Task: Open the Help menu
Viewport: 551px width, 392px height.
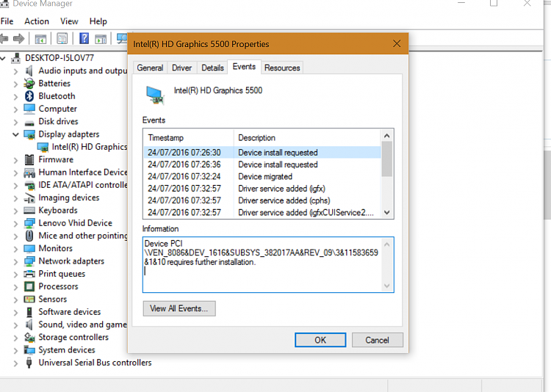Action: 98,21
